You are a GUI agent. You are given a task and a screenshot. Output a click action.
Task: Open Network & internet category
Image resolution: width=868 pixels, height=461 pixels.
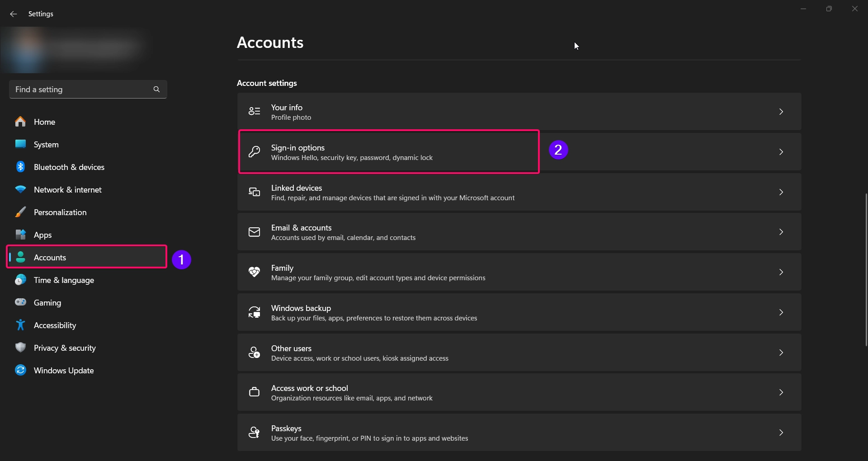coord(88,189)
